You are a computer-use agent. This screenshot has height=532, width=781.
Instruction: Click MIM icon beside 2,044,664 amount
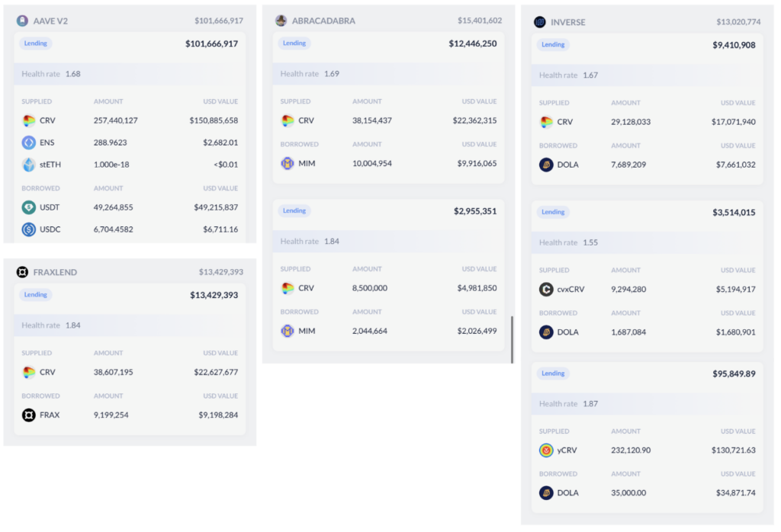pos(288,331)
